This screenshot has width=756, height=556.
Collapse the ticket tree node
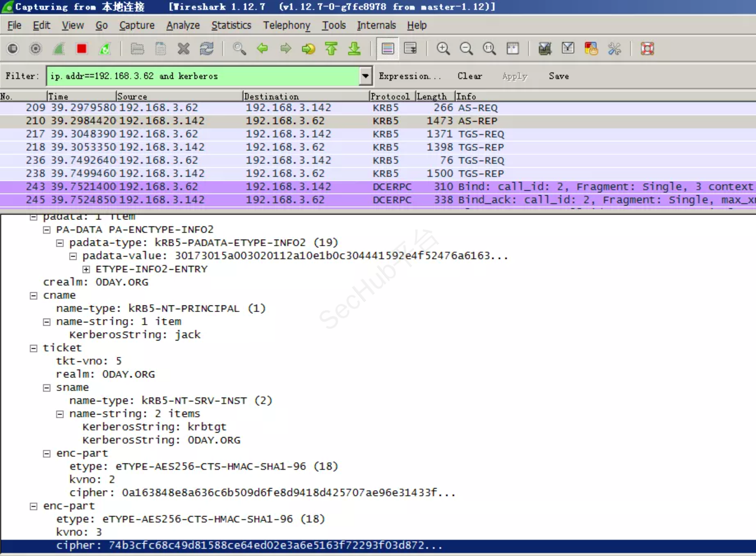[x=33, y=348]
